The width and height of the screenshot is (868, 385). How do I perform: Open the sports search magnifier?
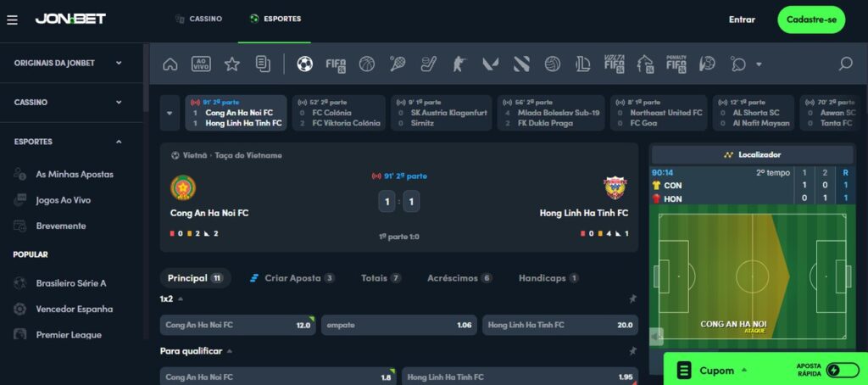[845, 64]
